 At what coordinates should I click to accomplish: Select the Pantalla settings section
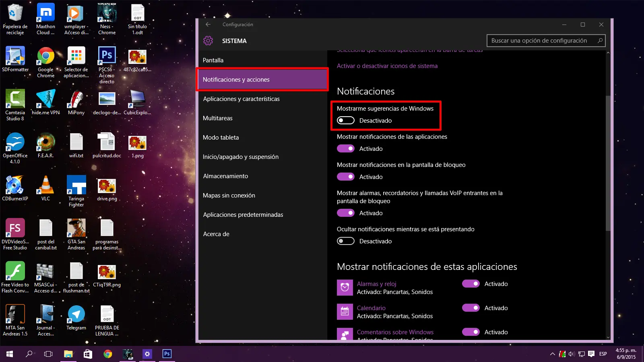coord(213,60)
